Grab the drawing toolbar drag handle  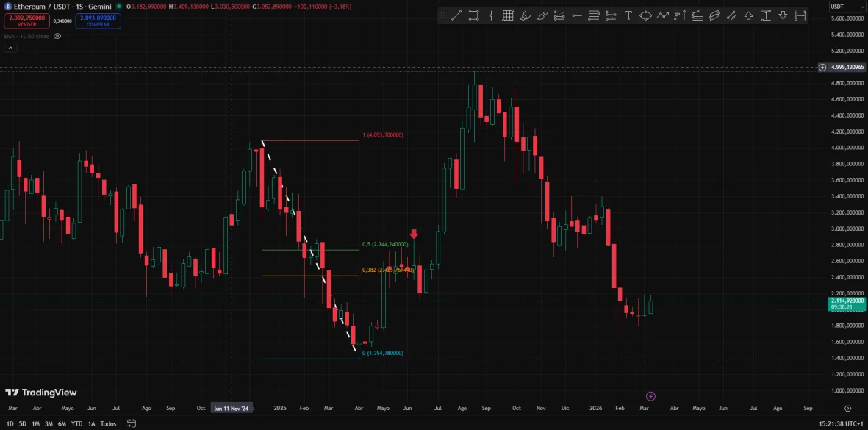(442, 15)
